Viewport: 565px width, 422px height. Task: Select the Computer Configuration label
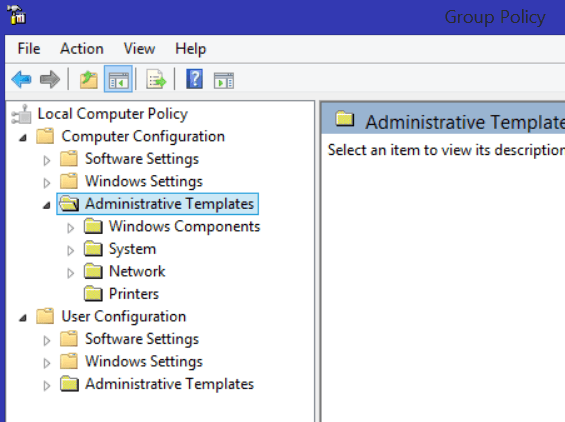point(143,137)
